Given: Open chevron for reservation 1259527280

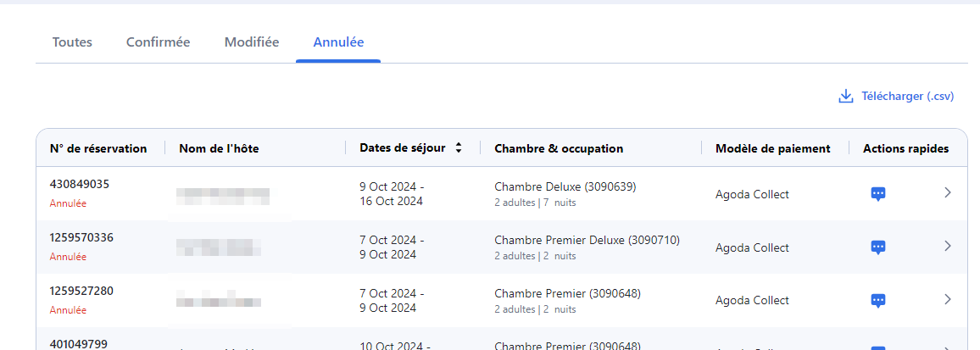Looking at the screenshot, I should tap(948, 299).
